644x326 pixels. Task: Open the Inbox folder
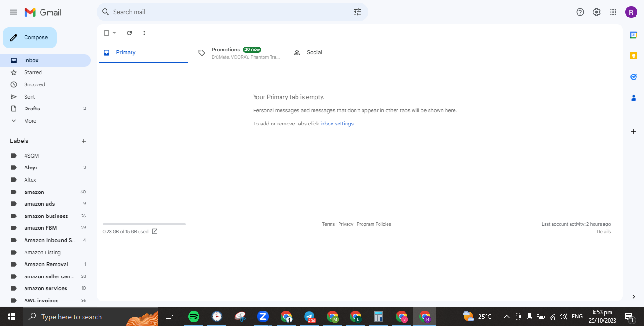point(45,60)
